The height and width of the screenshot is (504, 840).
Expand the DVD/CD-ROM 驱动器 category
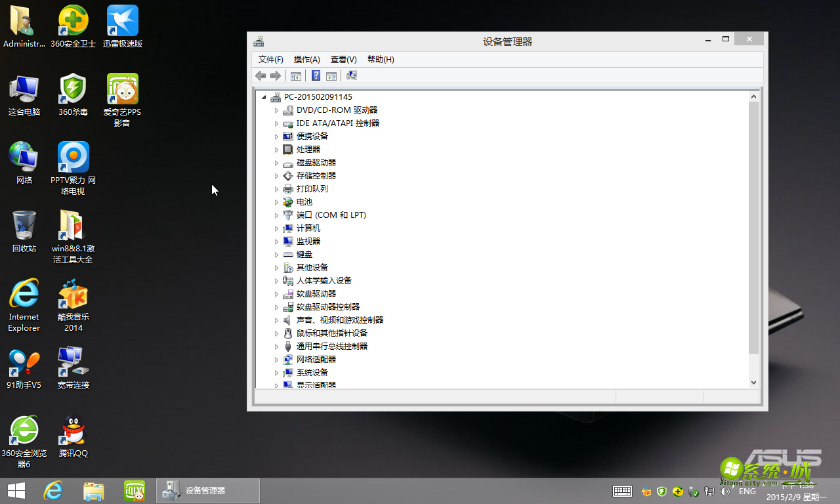[x=277, y=110]
